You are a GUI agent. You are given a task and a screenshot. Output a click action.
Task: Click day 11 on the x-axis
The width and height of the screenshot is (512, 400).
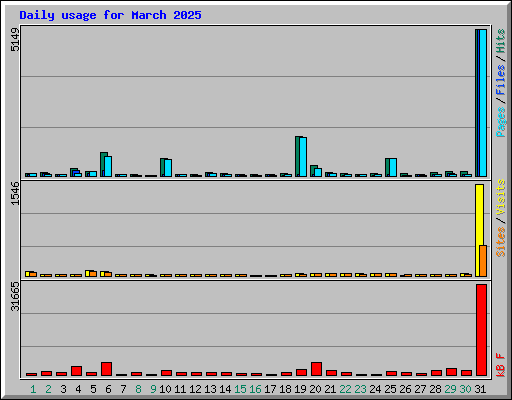click(180, 389)
